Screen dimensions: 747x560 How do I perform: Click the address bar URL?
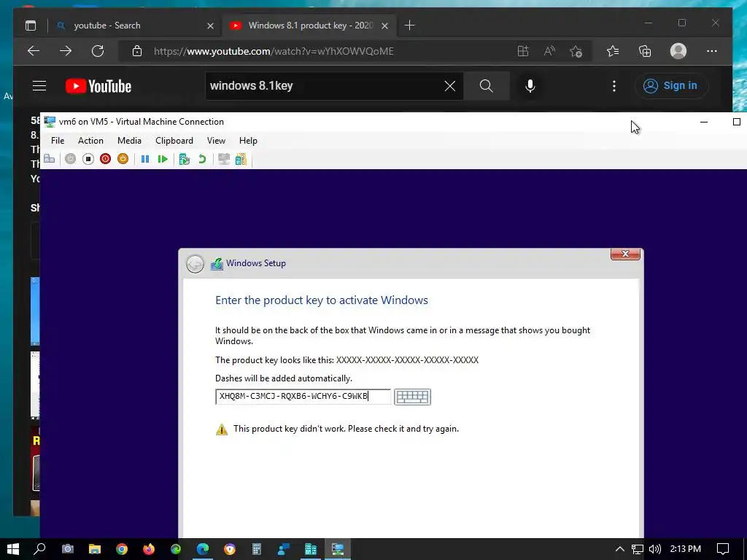(x=274, y=52)
